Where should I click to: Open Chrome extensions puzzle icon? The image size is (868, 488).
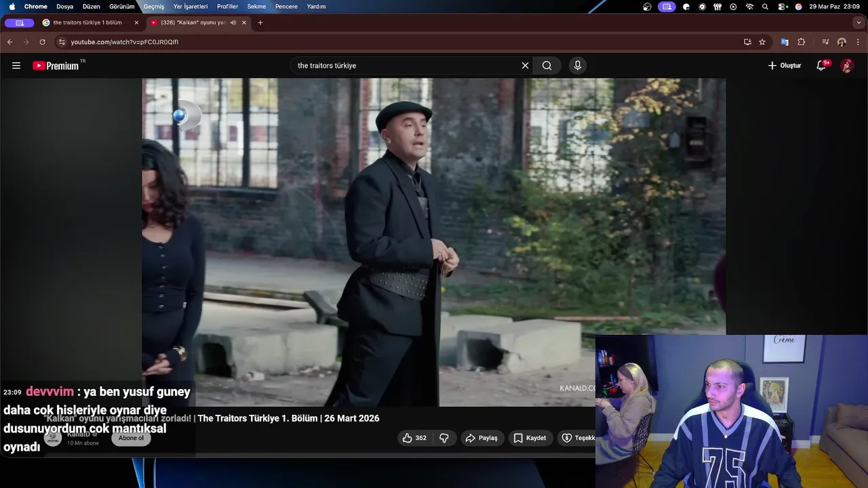802,42
